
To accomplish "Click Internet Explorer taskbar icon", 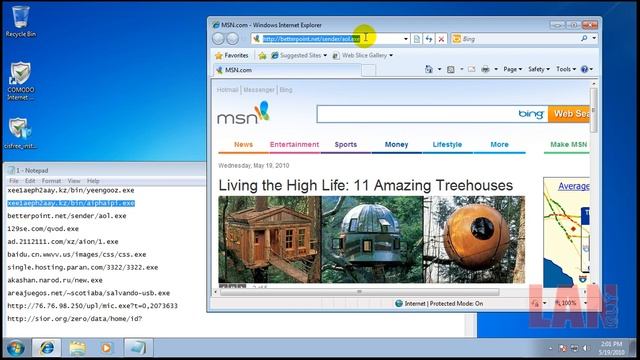I will pyautogui.click(x=47, y=348).
